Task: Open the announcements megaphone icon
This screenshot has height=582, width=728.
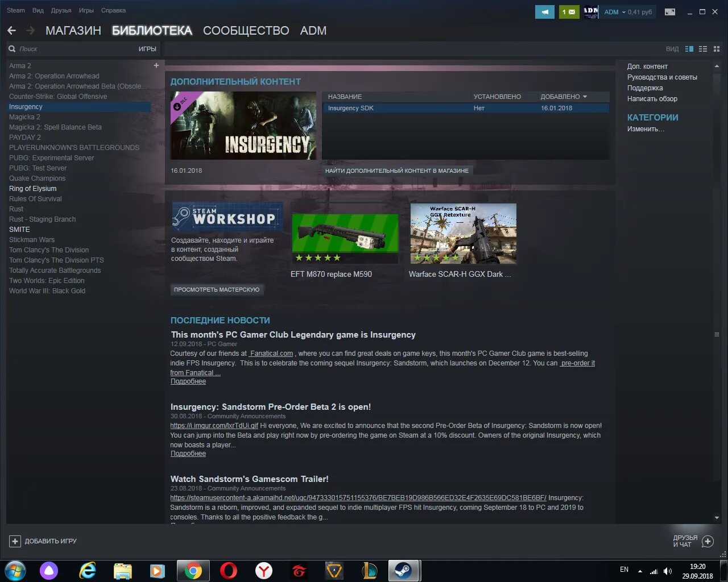Action: click(545, 11)
